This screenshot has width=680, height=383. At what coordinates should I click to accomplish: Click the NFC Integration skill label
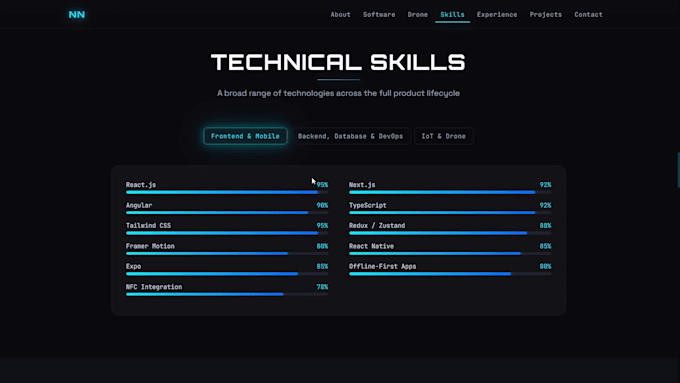[154, 287]
